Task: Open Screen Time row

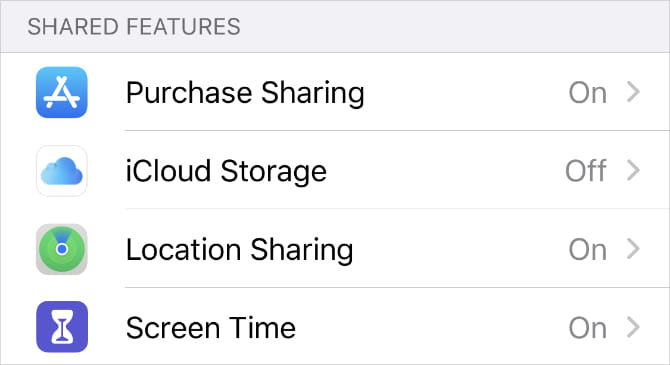Action: [x=335, y=327]
